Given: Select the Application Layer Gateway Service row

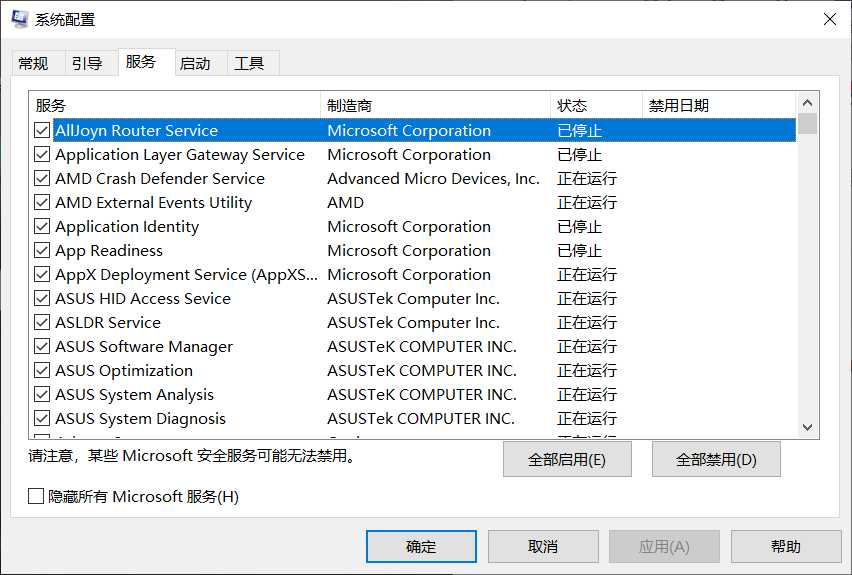Looking at the screenshot, I should 413,154.
